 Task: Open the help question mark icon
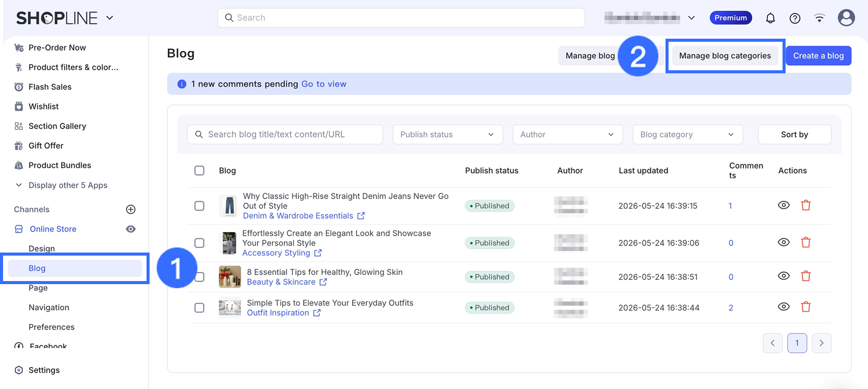795,18
